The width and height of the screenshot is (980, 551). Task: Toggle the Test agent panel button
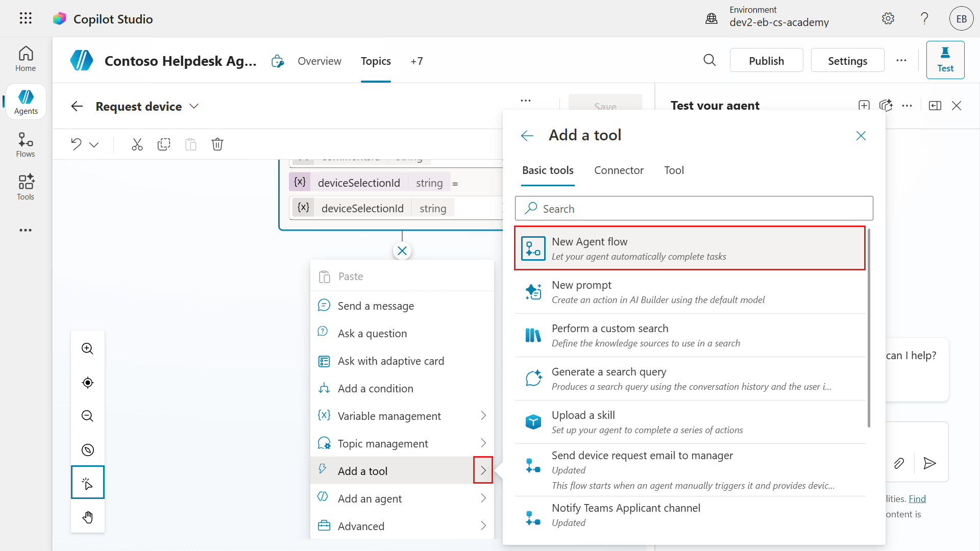pyautogui.click(x=945, y=60)
